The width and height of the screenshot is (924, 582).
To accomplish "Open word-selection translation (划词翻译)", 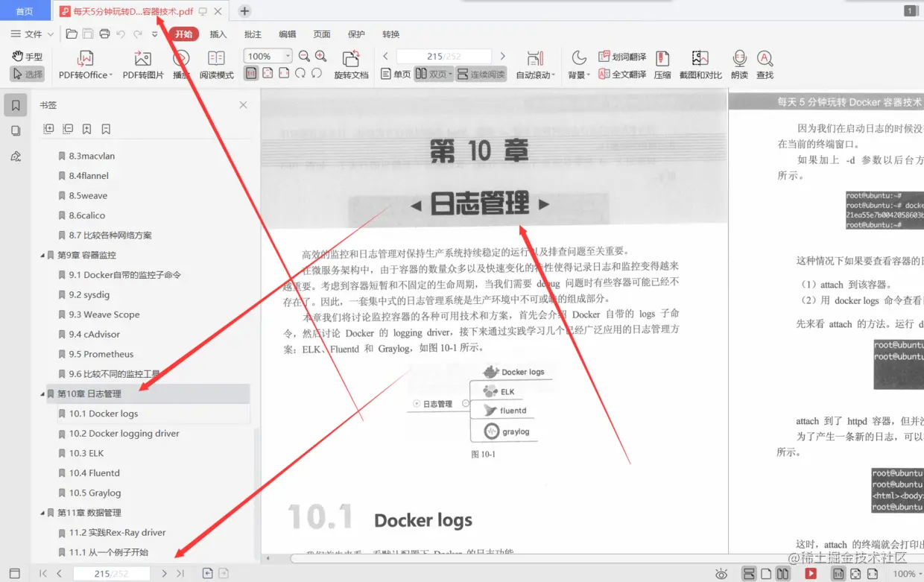I will click(622, 57).
